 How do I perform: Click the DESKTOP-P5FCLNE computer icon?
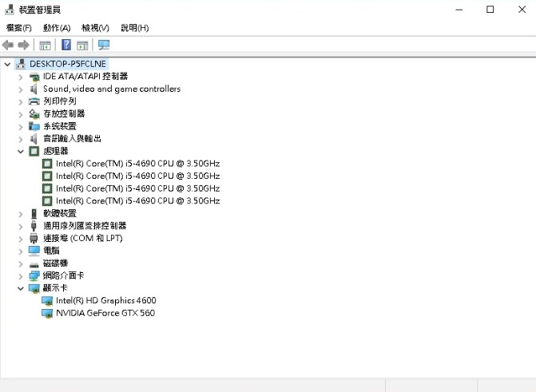21,64
